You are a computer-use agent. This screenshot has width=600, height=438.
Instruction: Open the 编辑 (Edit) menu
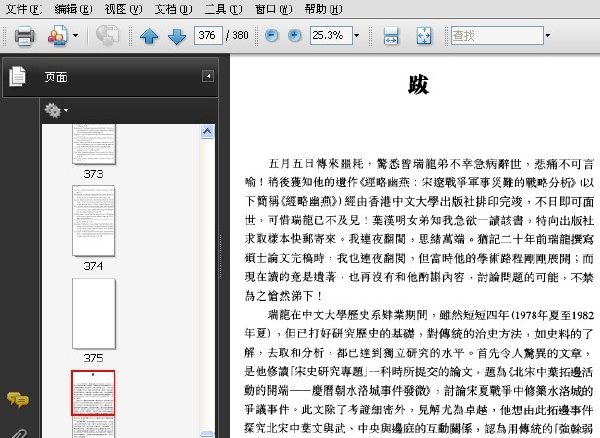point(73,9)
